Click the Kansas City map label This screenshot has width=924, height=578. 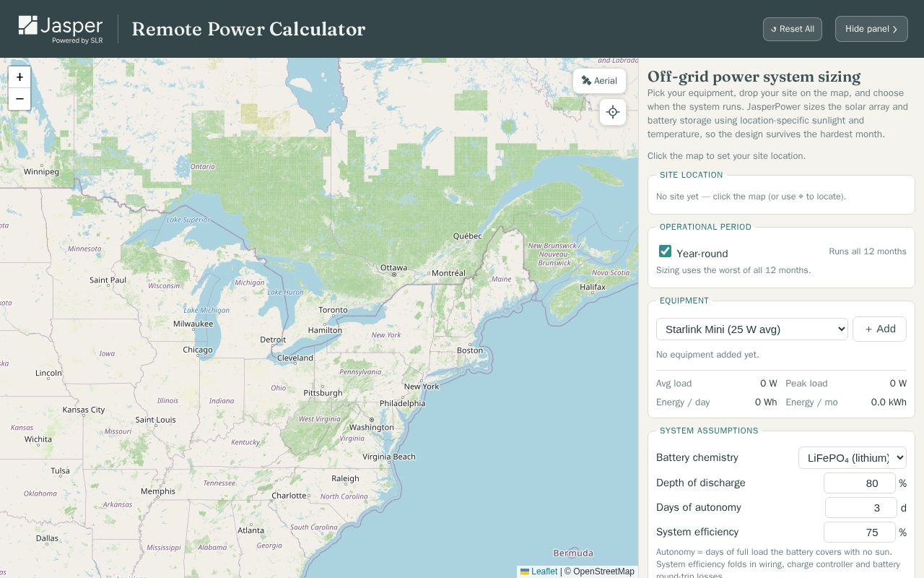coord(84,410)
